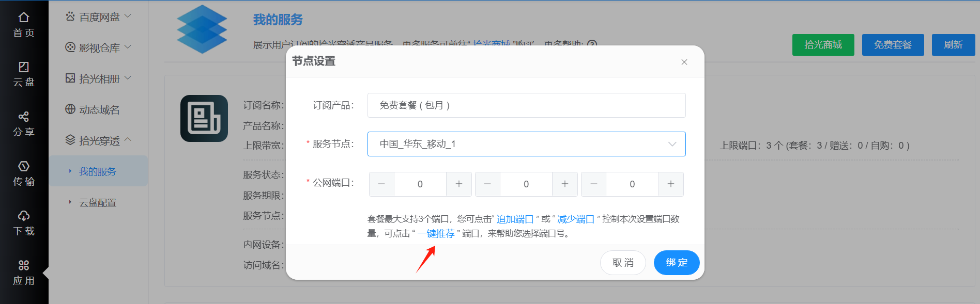This screenshot has height=304, width=980.
Task: Click the 动态域名 globe icon
Action: 70,109
